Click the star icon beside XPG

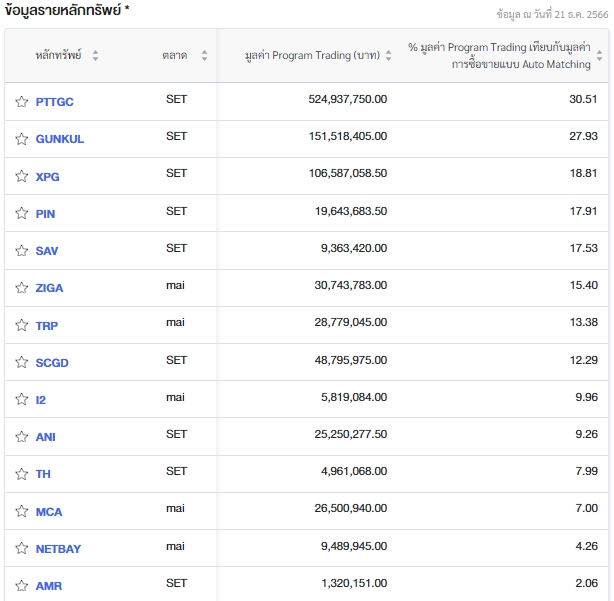[x=22, y=177]
